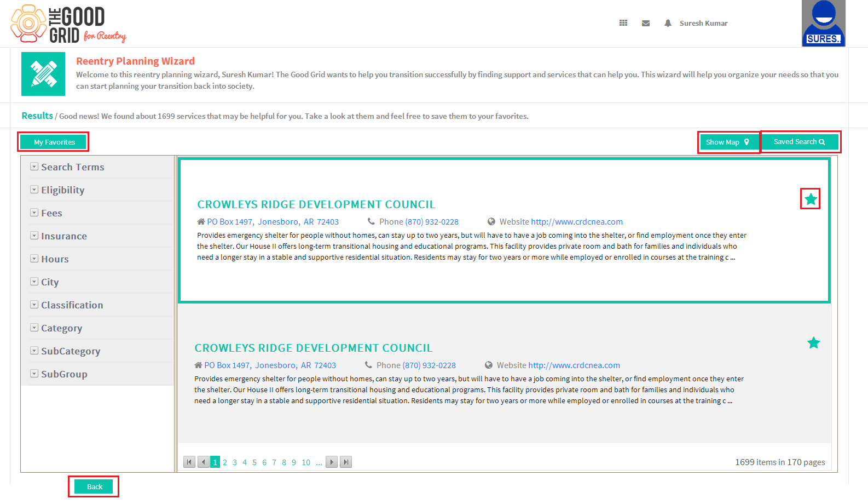Click home address icon in second result
Image resolution: width=868 pixels, height=504 pixels.
[x=198, y=365]
